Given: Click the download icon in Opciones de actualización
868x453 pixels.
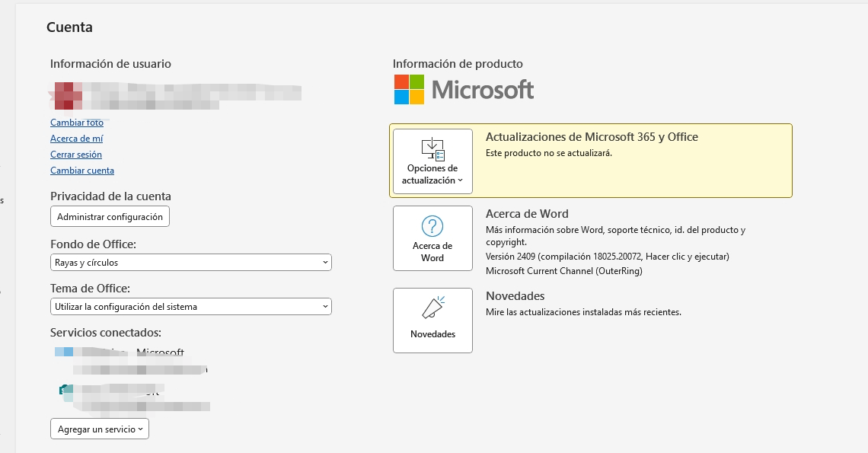Looking at the screenshot, I should [x=433, y=149].
